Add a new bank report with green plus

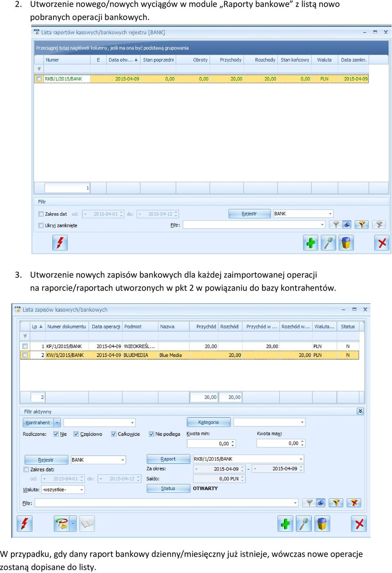(311, 243)
